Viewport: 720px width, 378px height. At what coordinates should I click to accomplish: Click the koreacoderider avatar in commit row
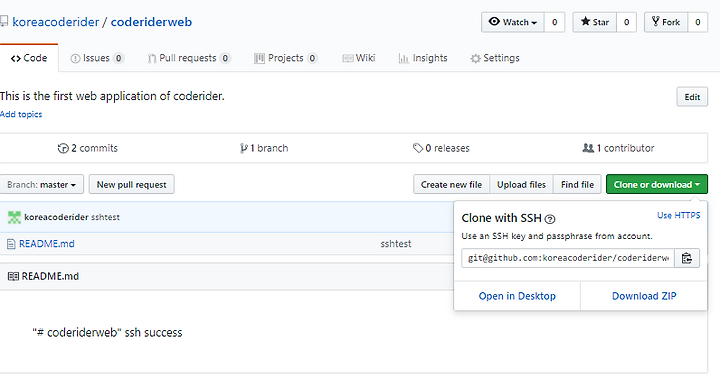point(14,217)
